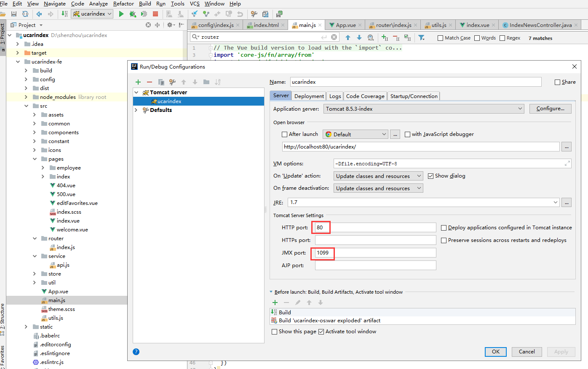This screenshot has height=369, width=588.
Task: Expand node_modules folder in project tree
Action: click(26, 97)
